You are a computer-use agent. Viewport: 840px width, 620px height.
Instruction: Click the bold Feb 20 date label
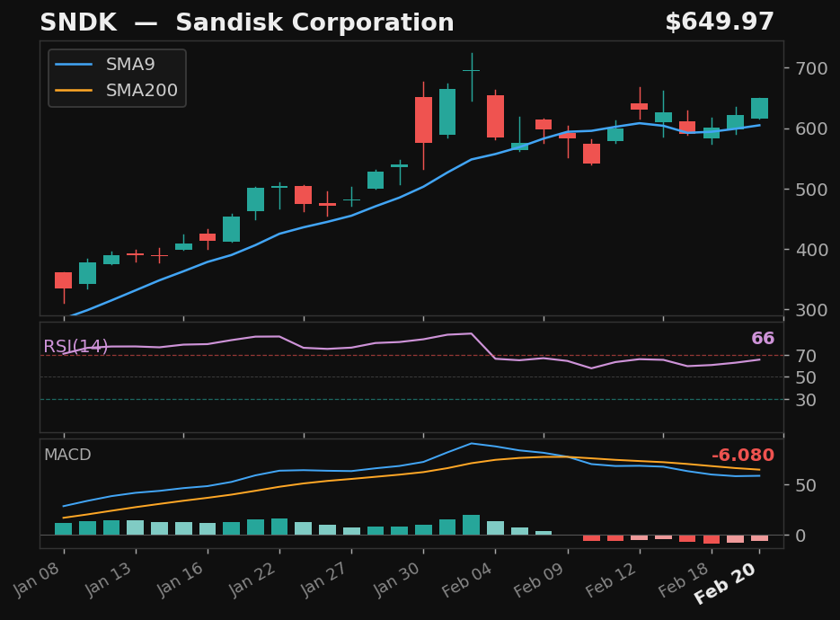725,583
